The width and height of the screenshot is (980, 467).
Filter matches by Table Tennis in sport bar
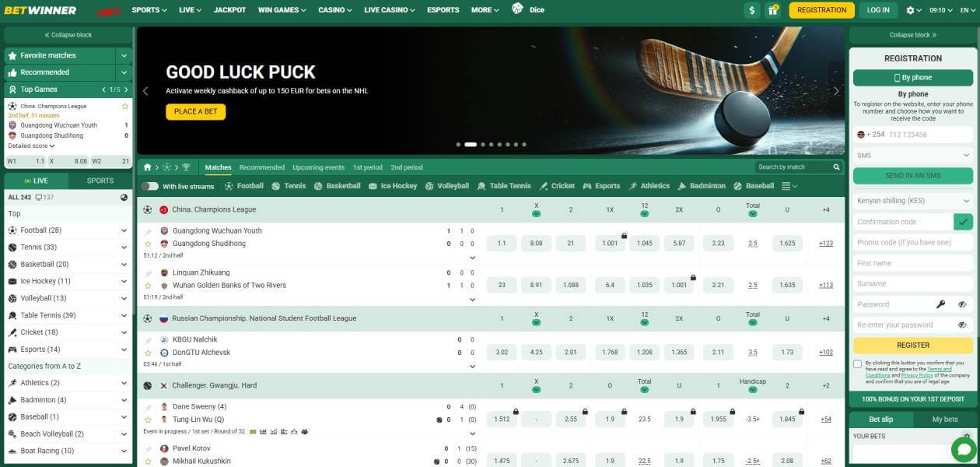tap(504, 186)
